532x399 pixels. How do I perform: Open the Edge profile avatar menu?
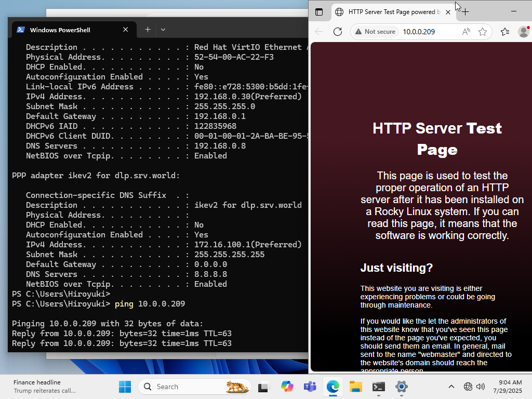(x=522, y=31)
